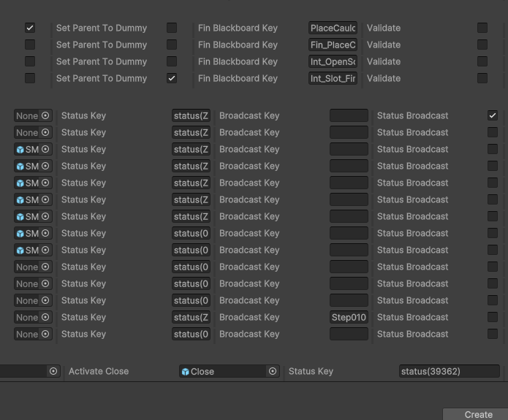The width and height of the screenshot is (508, 420).
Task: Uncheck the leftmost checkbox in PlaceCaulc row
Action: point(30,28)
